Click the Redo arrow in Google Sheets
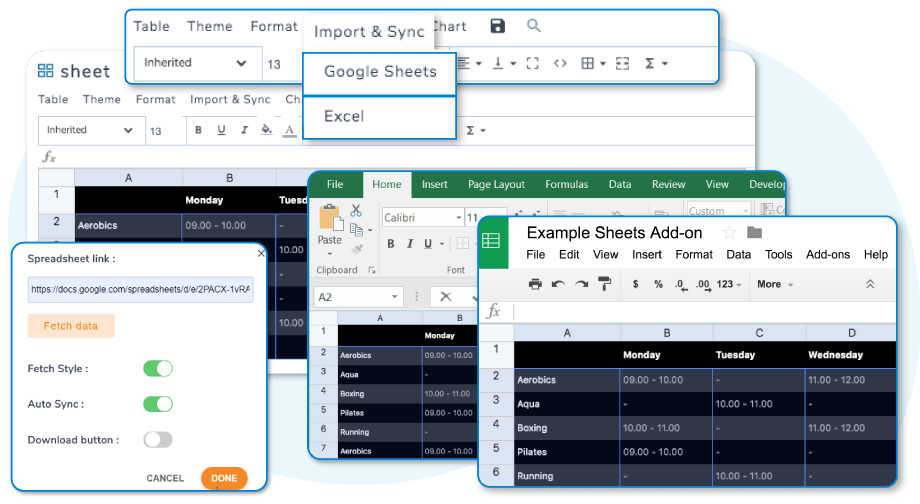 point(581,285)
